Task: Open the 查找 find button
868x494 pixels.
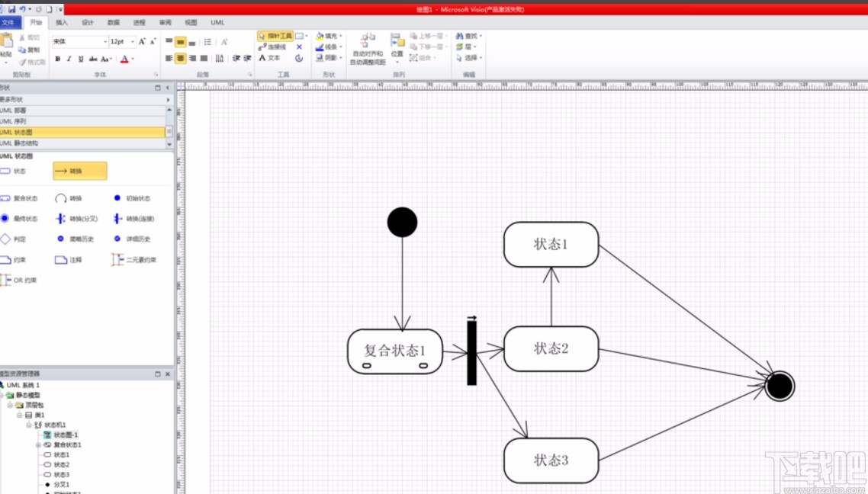Action: 468,36
